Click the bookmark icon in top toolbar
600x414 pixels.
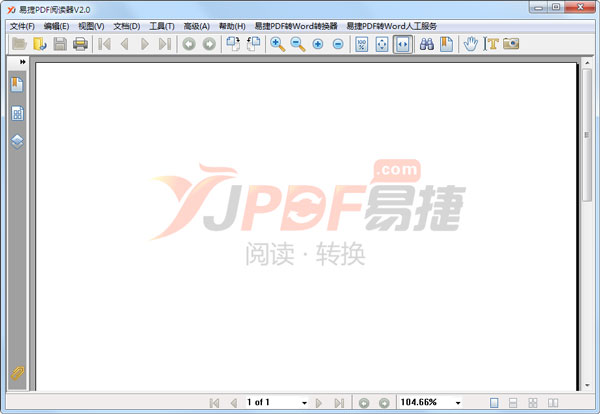[x=447, y=44]
